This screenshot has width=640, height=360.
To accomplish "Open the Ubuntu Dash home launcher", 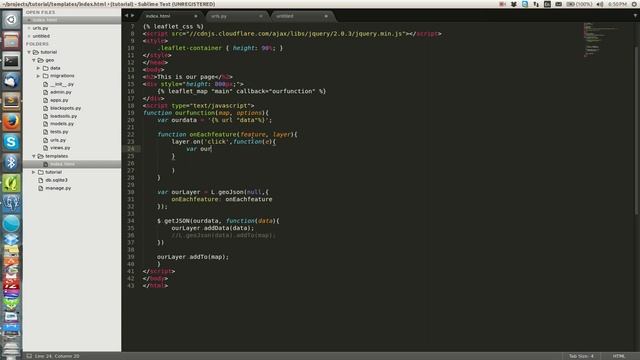I will pyautogui.click(x=11, y=20).
